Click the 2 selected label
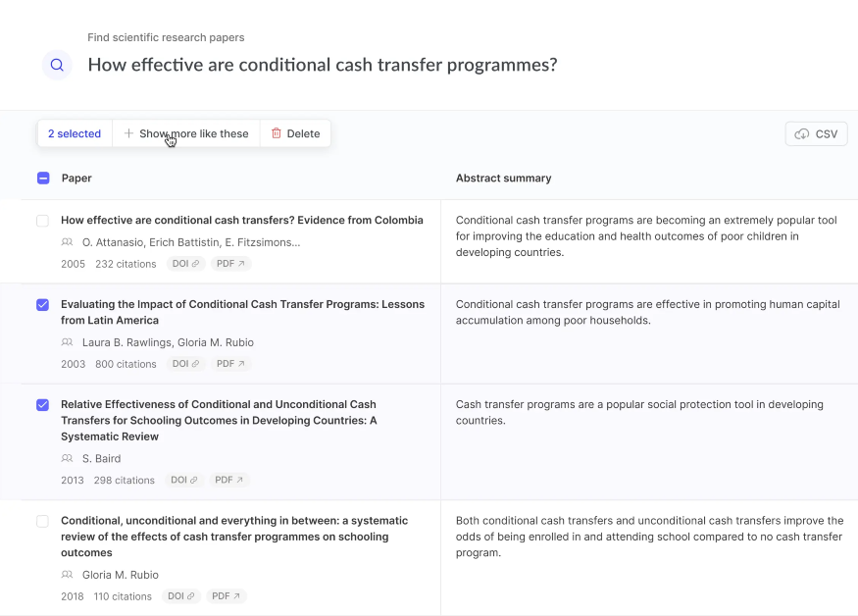 [75, 133]
